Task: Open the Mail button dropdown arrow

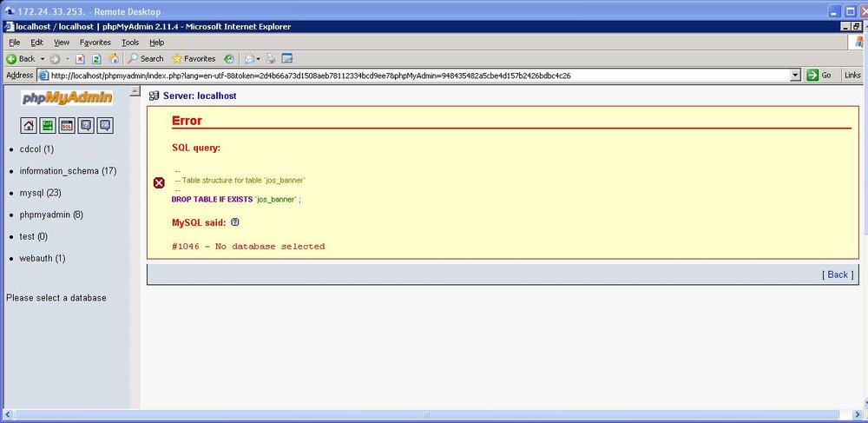Action: pos(259,59)
